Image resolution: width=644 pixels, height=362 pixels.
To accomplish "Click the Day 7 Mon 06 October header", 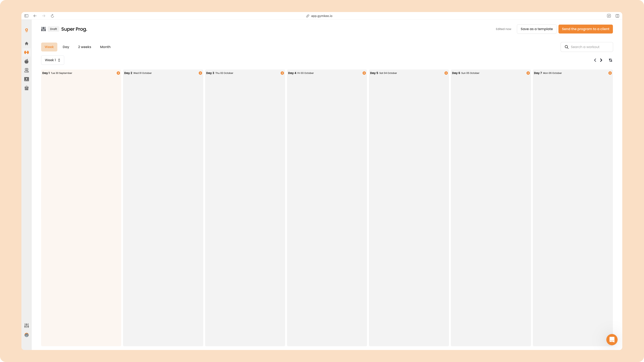I will [x=548, y=73].
